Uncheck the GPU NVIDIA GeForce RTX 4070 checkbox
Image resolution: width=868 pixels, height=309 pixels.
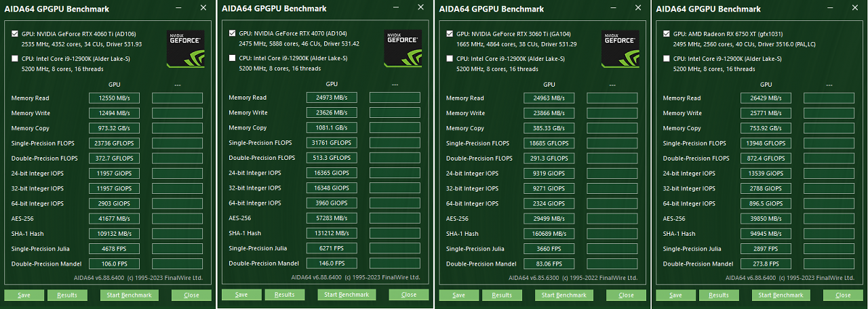coord(233,33)
